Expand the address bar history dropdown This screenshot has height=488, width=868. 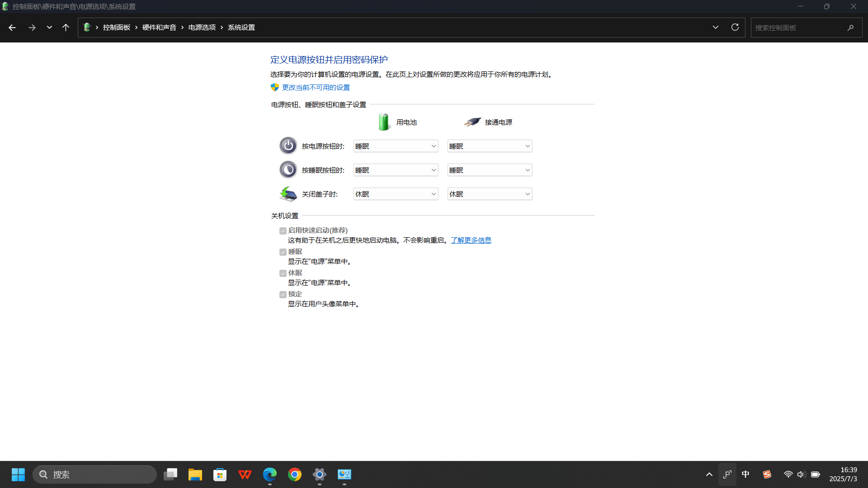pyautogui.click(x=716, y=28)
